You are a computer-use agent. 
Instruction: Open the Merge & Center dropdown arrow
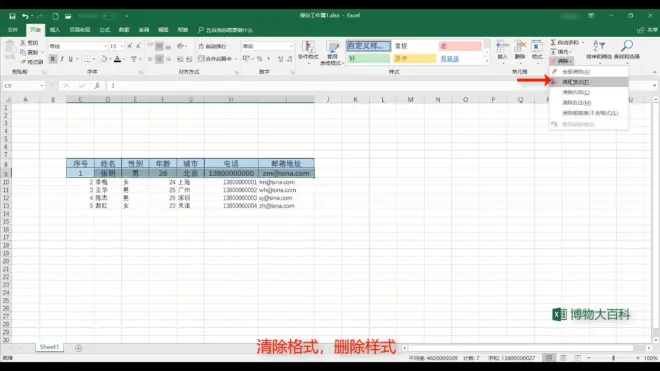[x=236, y=59]
